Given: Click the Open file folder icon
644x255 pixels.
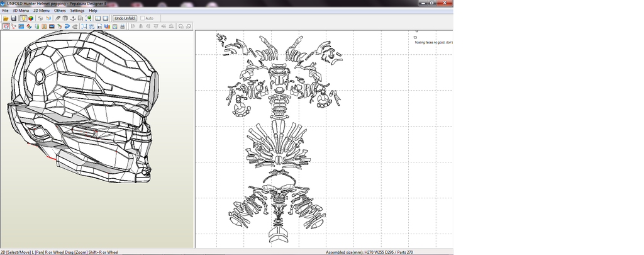Looking at the screenshot, I should click(6, 18).
